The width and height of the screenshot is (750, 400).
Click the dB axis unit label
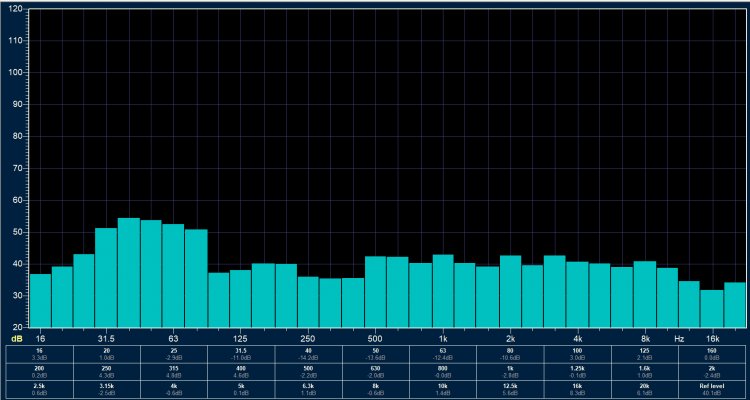click(x=17, y=338)
